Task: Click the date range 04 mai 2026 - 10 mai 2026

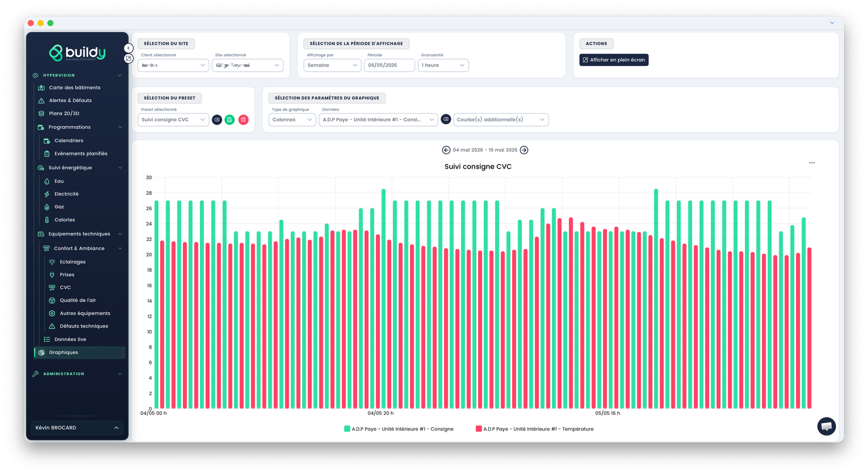Action: (x=485, y=150)
